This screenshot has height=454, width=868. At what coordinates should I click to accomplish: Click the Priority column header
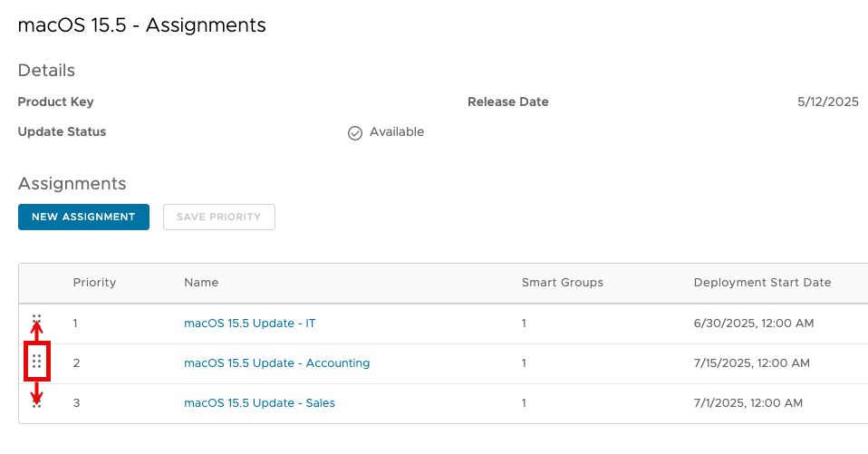click(94, 283)
